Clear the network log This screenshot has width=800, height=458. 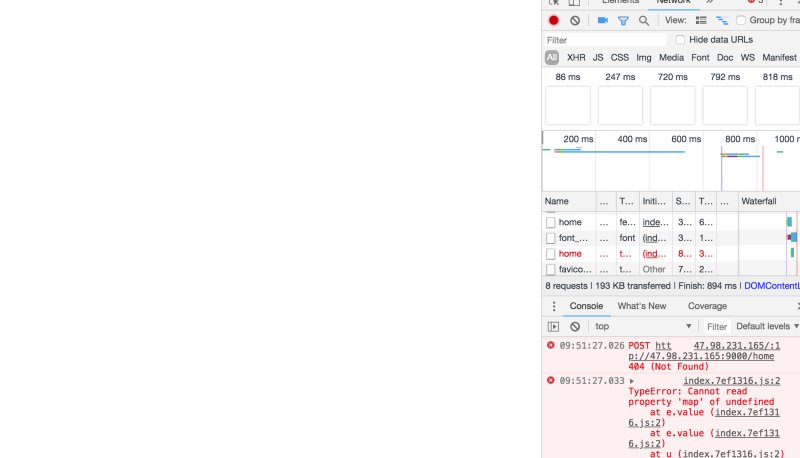(x=575, y=20)
